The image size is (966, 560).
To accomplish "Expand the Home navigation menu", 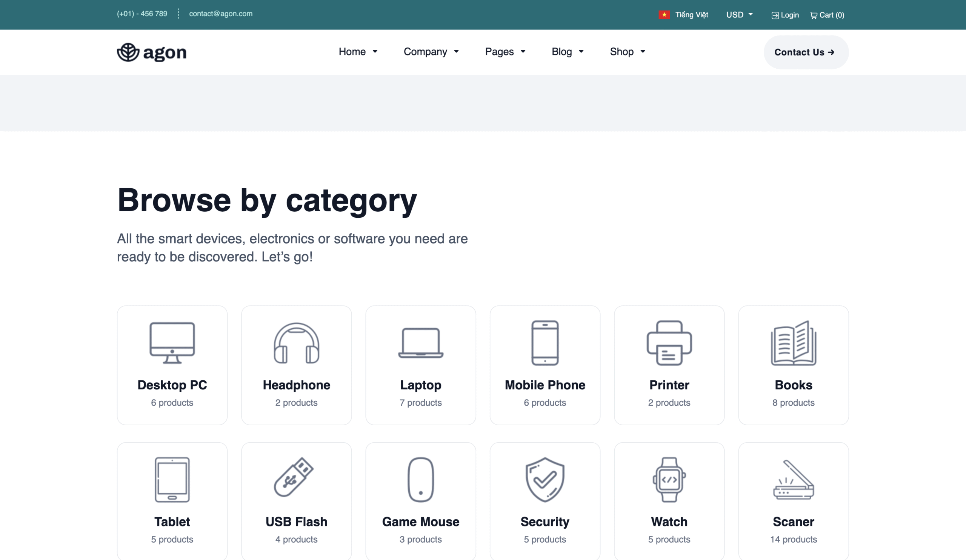I will click(358, 51).
